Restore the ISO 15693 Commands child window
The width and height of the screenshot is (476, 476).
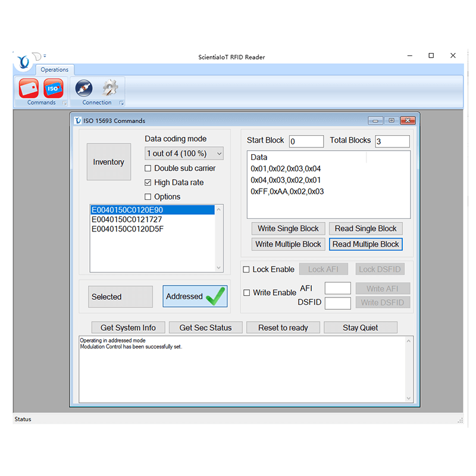(392, 121)
